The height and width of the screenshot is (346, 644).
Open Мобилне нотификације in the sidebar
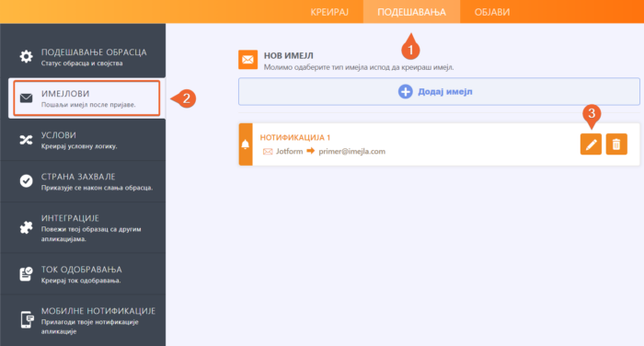pos(83,320)
